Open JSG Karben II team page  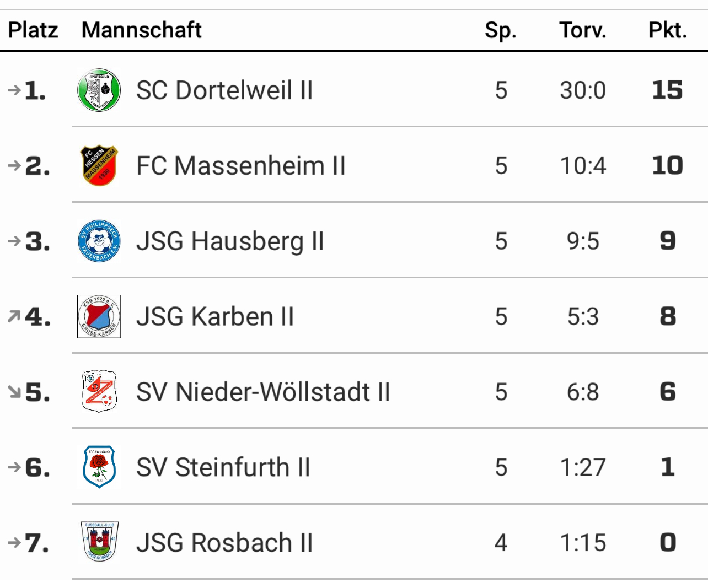coord(215,317)
